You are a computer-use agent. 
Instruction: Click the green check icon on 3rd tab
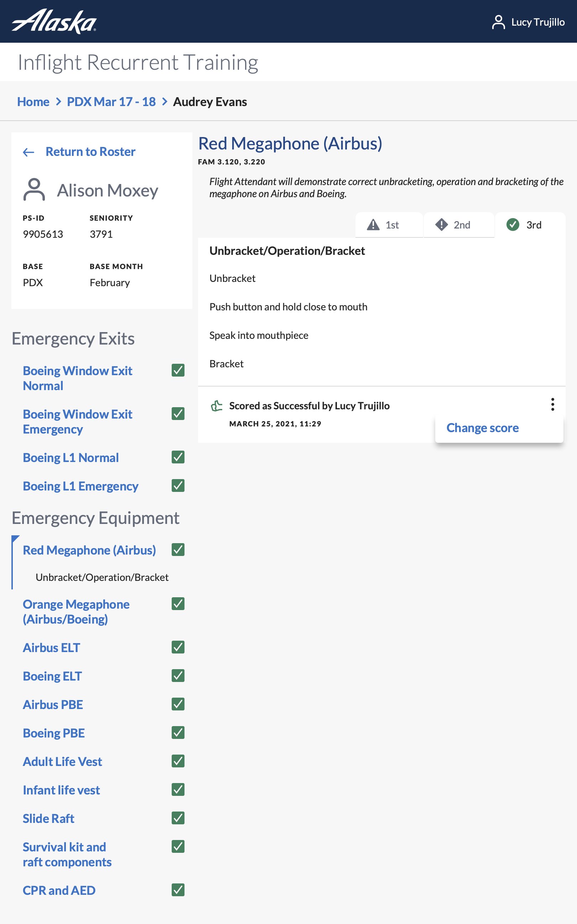tap(513, 225)
